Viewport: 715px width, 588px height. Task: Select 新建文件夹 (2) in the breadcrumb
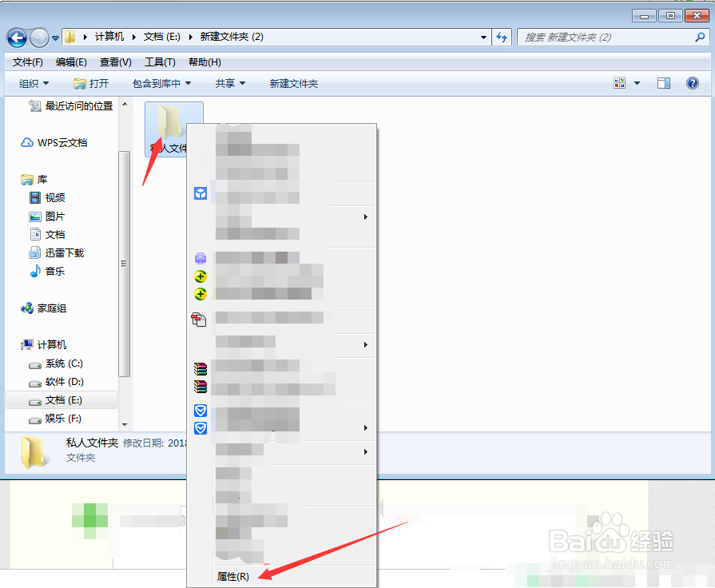(x=232, y=37)
